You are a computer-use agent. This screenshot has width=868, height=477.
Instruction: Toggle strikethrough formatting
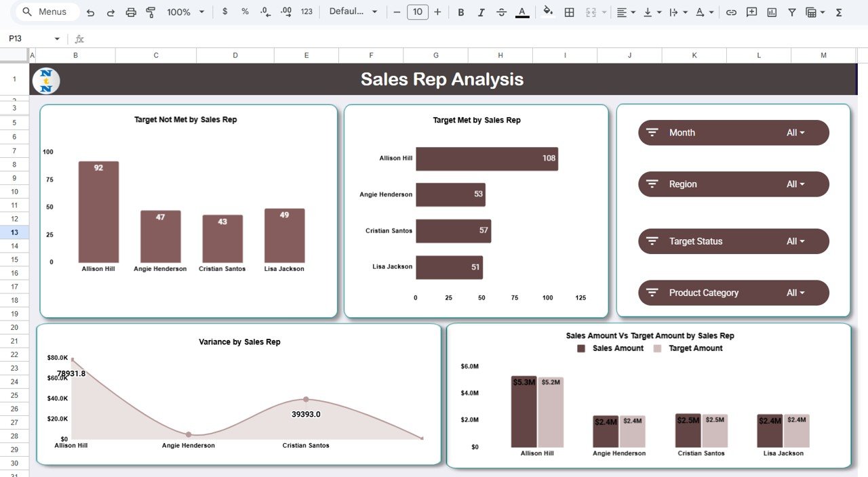(x=501, y=12)
